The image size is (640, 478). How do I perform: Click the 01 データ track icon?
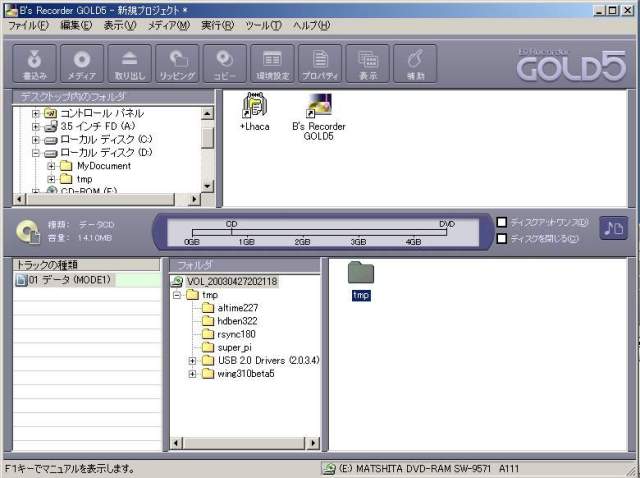21,280
